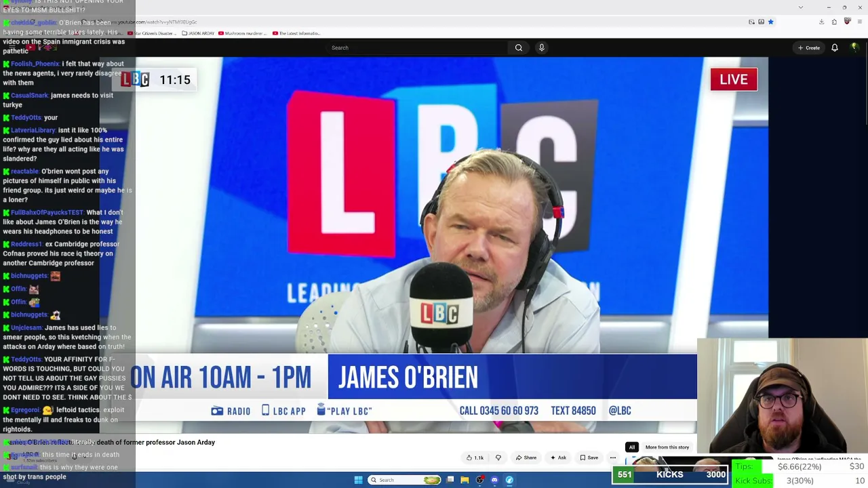
Task: Open Discord from the taskbar
Action: [494, 480]
